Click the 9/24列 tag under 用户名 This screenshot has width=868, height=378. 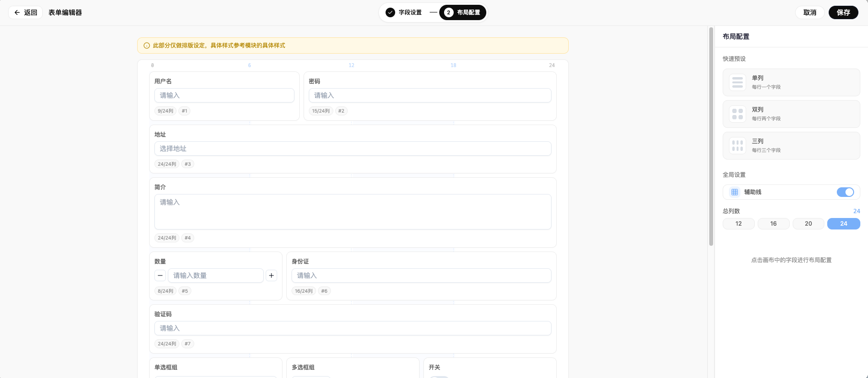pos(165,111)
